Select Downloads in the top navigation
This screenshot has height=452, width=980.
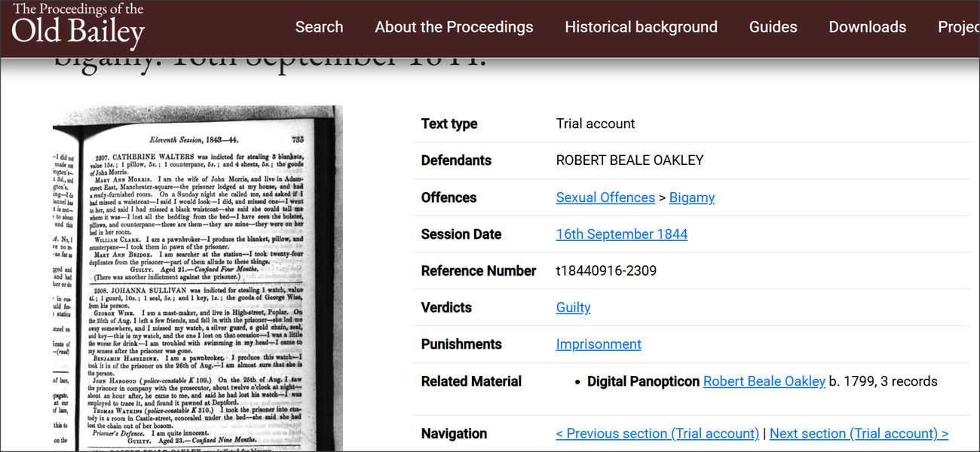(x=867, y=27)
